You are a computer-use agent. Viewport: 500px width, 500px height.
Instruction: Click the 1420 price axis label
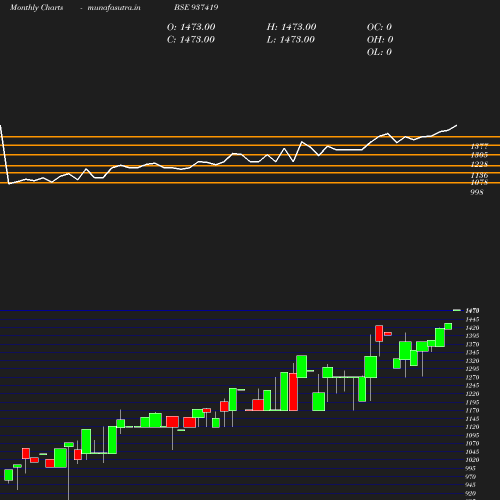click(472, 328)
